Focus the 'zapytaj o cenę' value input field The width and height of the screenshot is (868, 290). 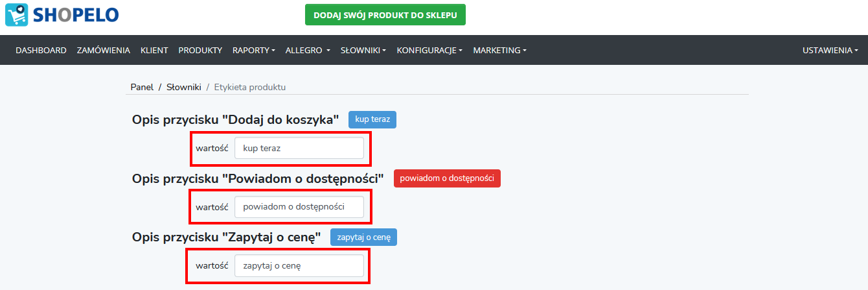tap(299, 265)
